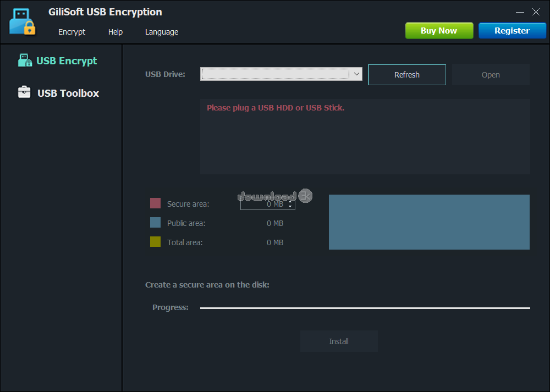This screenshot has height=392, width=550.
Task: Decrease Secure area size with down arrow
Action: (x=290, y=207)
